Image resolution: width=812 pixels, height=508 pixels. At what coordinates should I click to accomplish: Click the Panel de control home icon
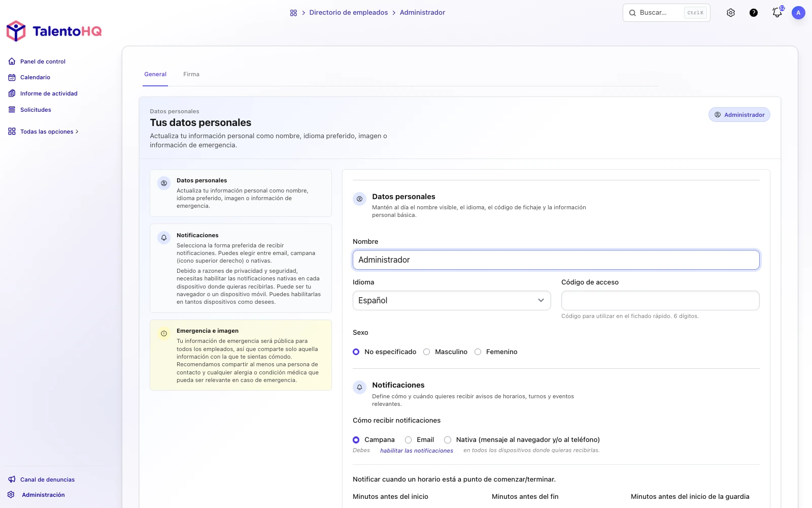pyautogui.click(x=12, y=61)
